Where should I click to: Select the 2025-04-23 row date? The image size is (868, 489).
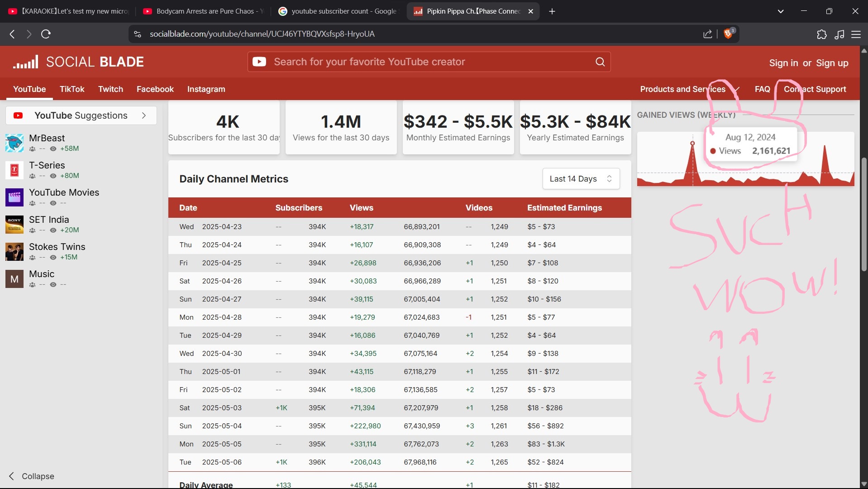[222, 227]
